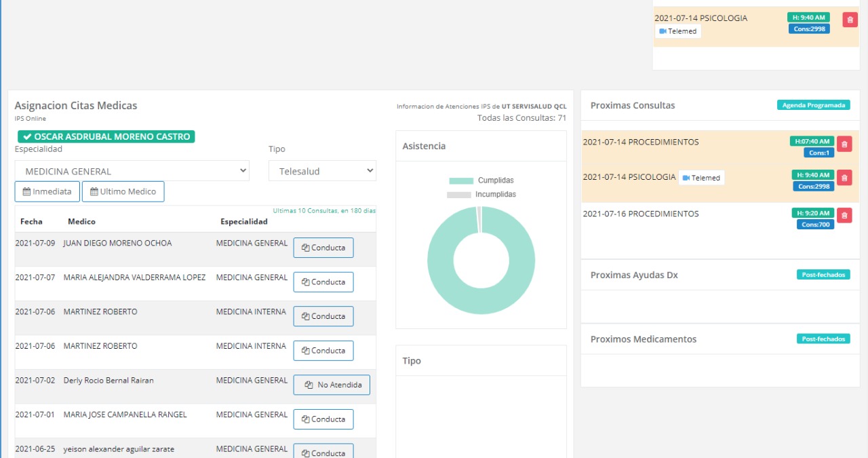Click the H: 9:20 AM badge
Screen dimensions: 868x458
(x=812, y=213)
